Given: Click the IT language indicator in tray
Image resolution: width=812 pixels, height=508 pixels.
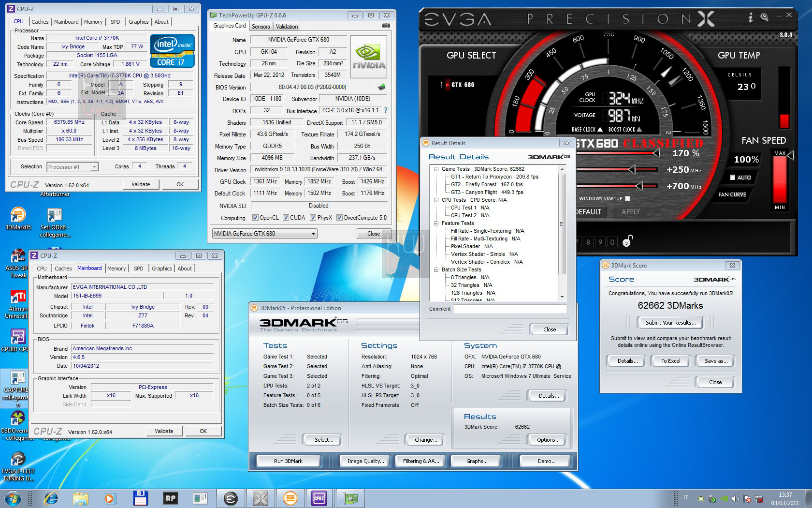Looking at the screenshot, I should click(685, 497).
